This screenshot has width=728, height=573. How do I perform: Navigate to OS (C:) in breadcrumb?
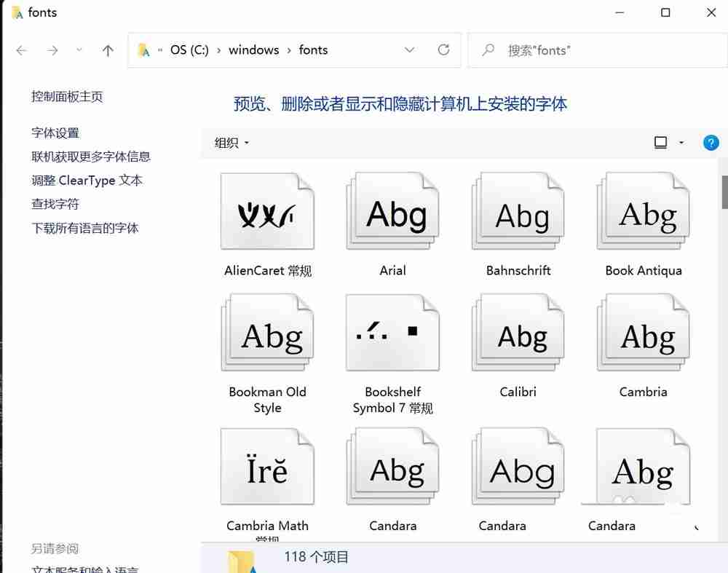coord(189,50)
